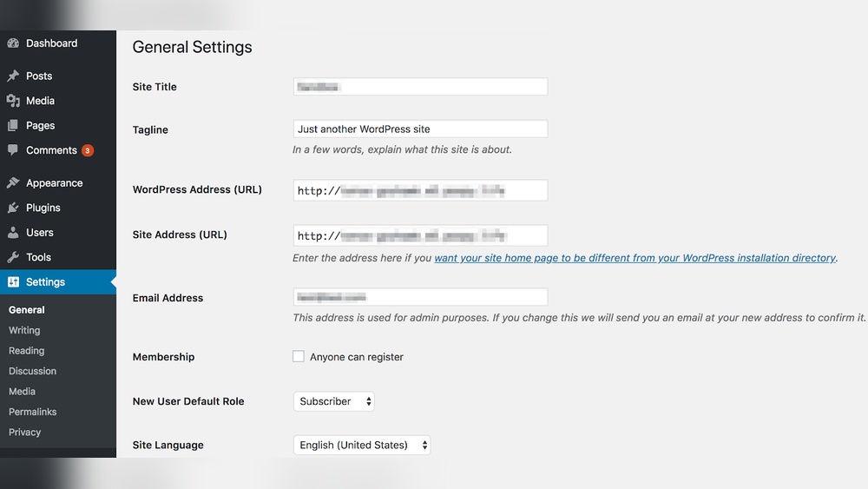This screenshot has height=489, width=868.
Task: Click the Tagline field label
Action: (x=150, y=129)
